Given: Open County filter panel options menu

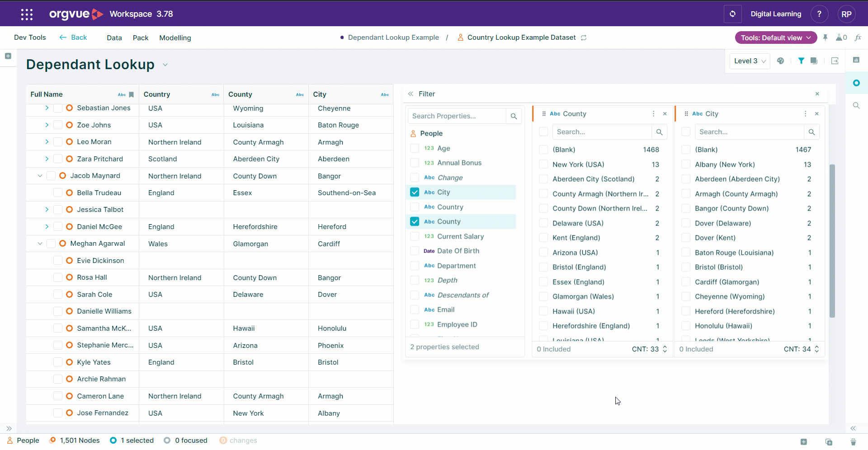Looking at the screenshot, I should 653,114.
